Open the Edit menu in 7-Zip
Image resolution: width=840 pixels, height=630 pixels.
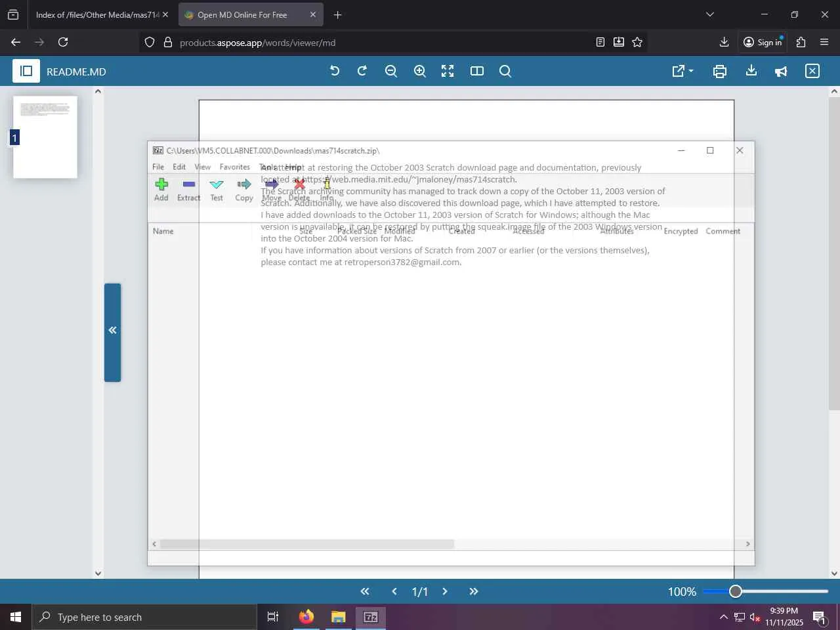179,167
